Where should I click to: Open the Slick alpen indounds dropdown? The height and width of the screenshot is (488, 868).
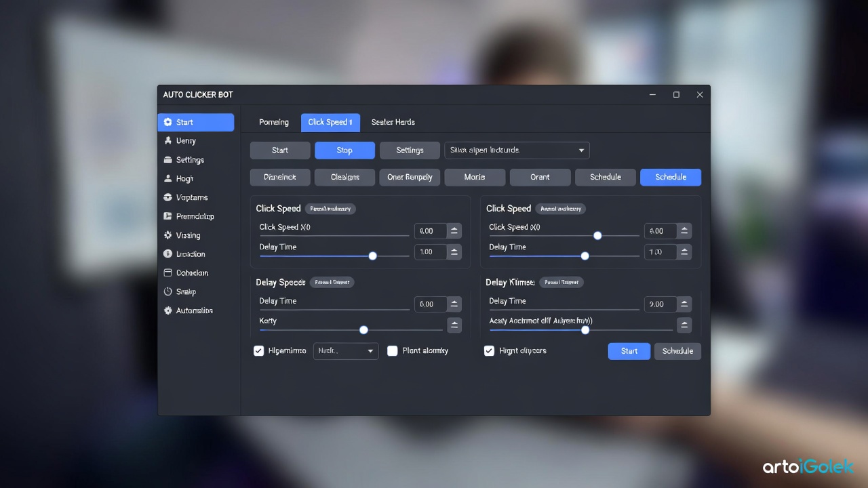[517, 150]
